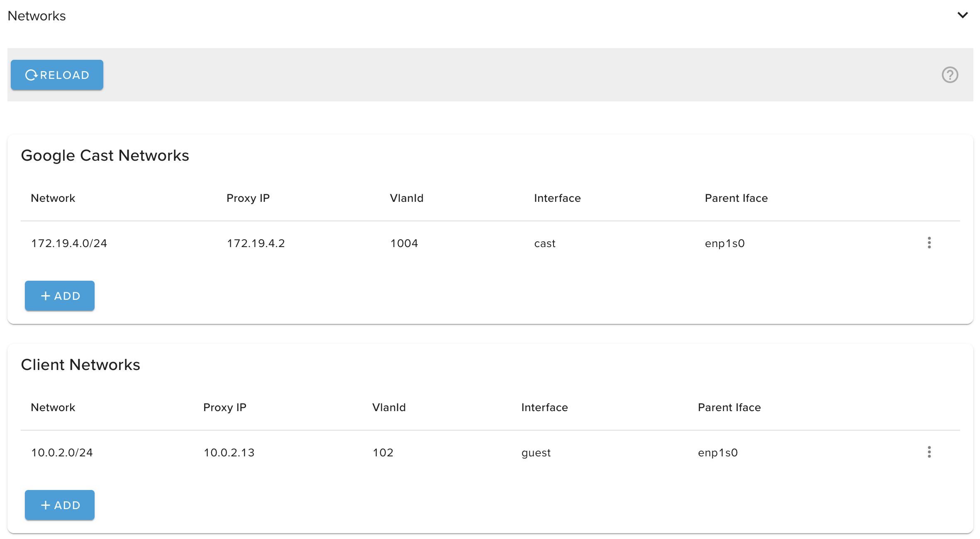Click the 10.0.2.0/24 client network cell
This screenshot has height=539, width=980.
62,453
